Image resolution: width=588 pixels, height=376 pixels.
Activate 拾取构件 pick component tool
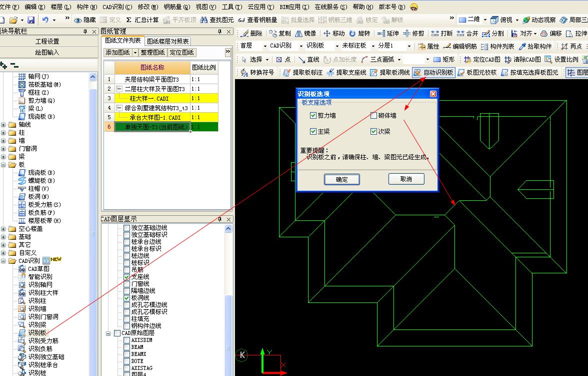pyautogui.click(x=535, y=46)
